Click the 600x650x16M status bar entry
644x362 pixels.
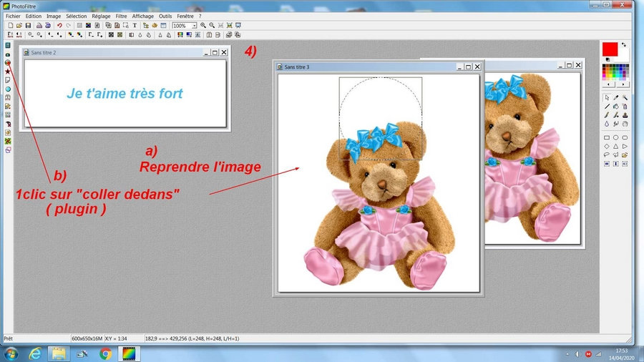tap(87, 338)
